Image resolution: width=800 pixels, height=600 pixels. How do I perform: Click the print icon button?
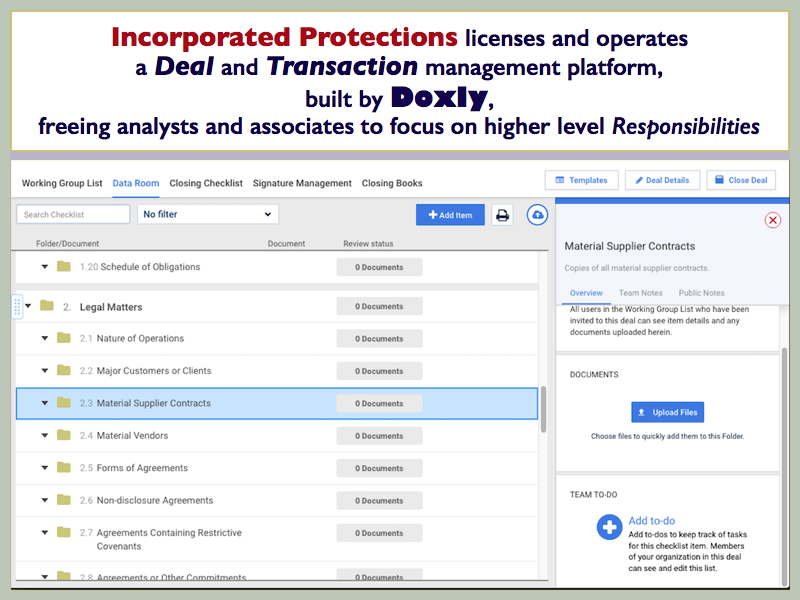pyautogui.click(x=502, y=215)
